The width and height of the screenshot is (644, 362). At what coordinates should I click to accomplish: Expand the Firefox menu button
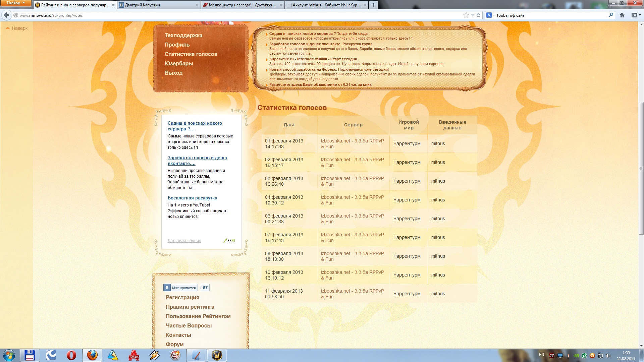[15, 3]
